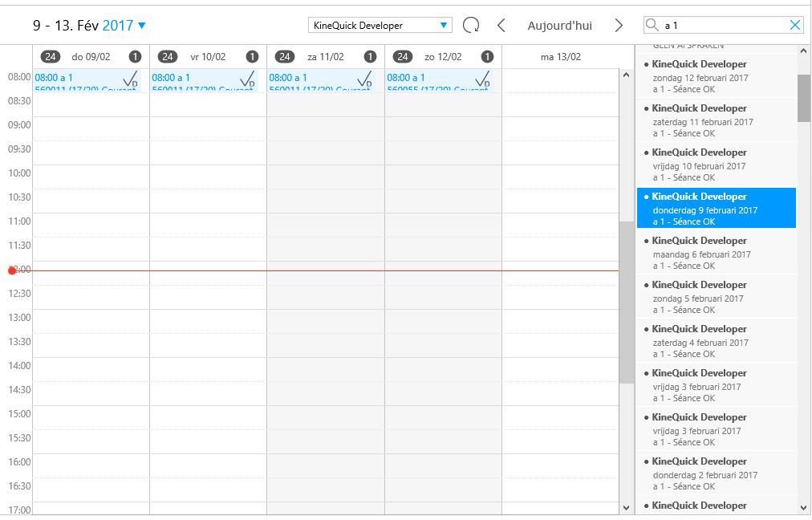The image size is (812, 520).
Task: Click the results list's scroll-down arrow
Action: (x=804, y=508)
